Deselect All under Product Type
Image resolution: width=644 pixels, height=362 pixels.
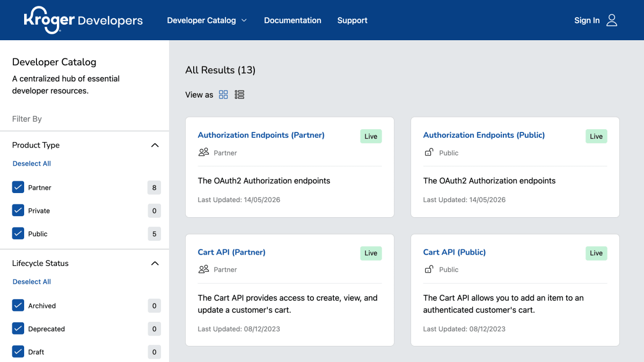point(32,164)
